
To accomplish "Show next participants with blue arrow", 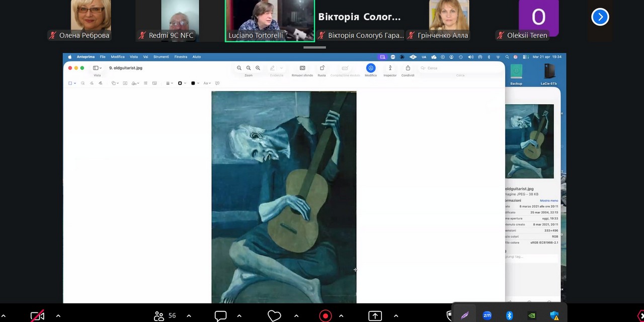I will point(600,17).
